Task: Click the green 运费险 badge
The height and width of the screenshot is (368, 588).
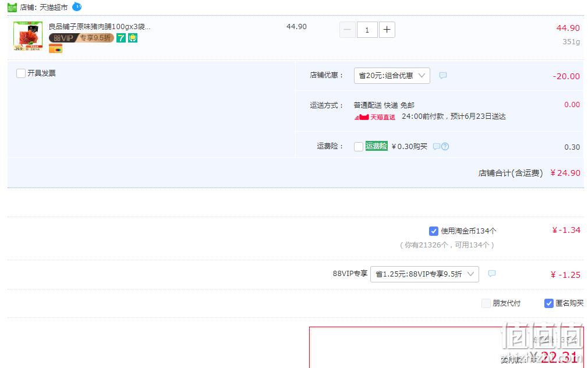Action: click(x=377, y=146)
